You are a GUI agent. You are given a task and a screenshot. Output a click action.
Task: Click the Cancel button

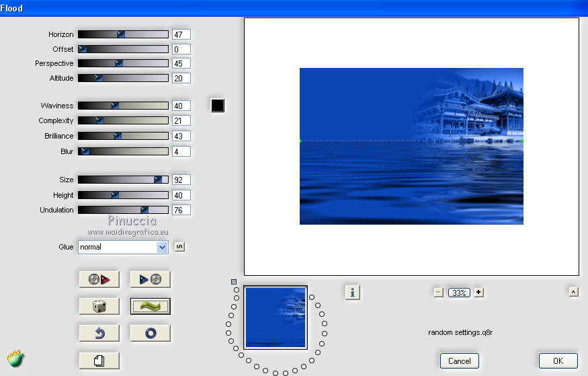pyautogui.click(x=460, y=361)
